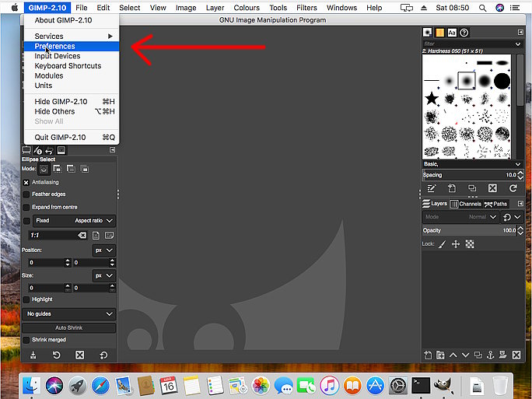Enable the Feather edges checkbox
532x399 pixels.
(x=26, y=194)
